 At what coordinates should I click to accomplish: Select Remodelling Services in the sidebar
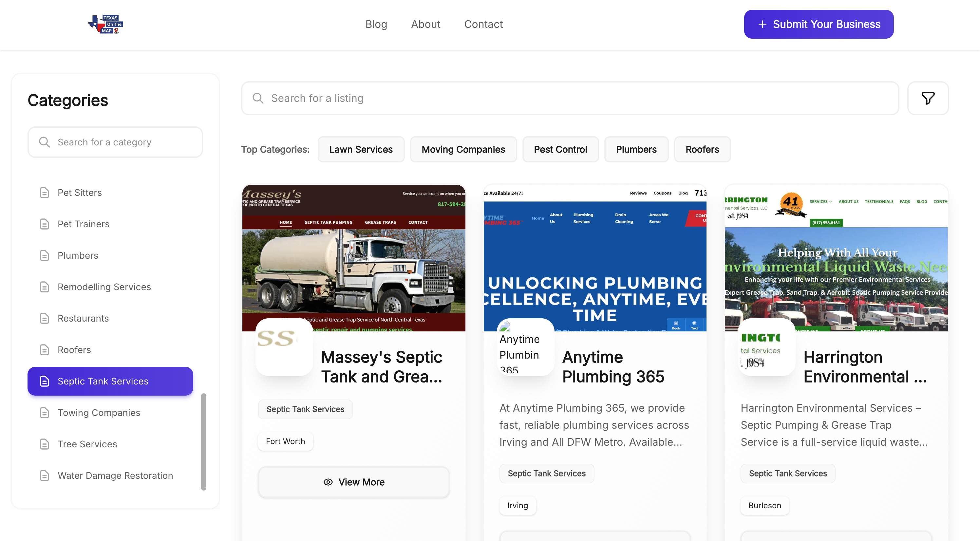tap(104, 287)
